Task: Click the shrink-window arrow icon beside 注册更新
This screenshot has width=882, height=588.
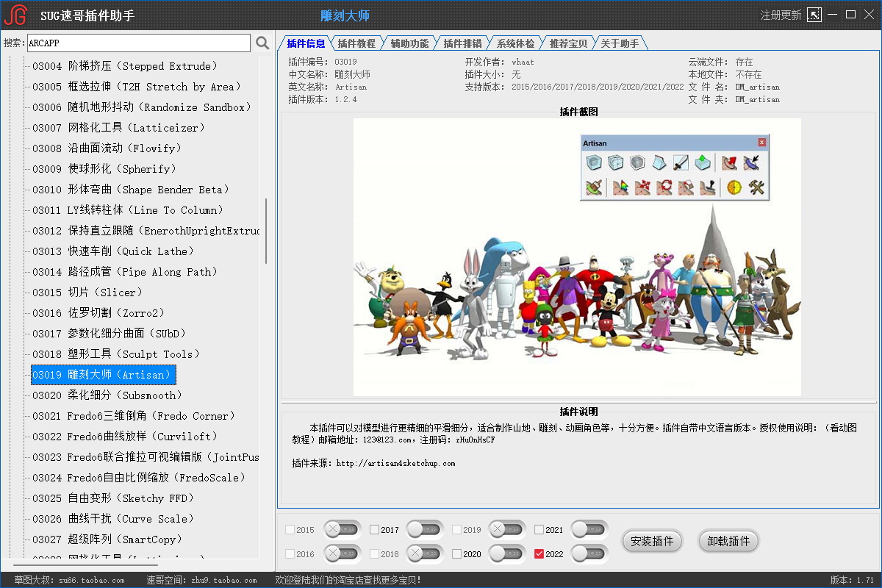Action: (814, 15)
